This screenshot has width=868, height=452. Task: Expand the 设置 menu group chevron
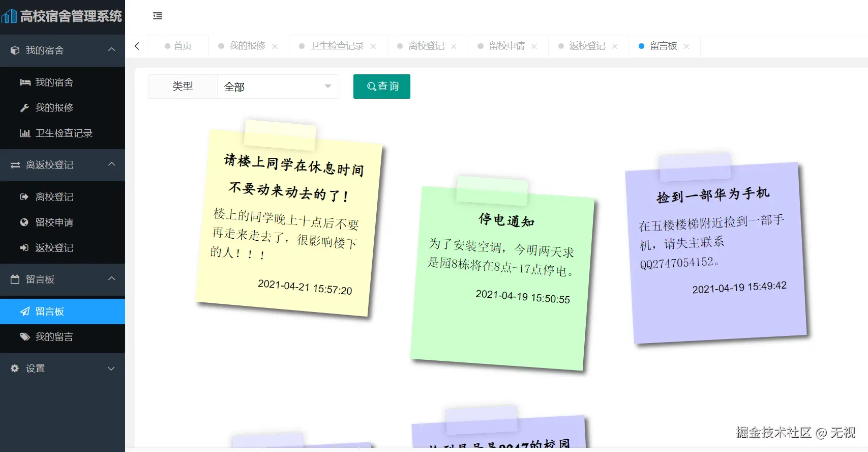coord(111,369)
